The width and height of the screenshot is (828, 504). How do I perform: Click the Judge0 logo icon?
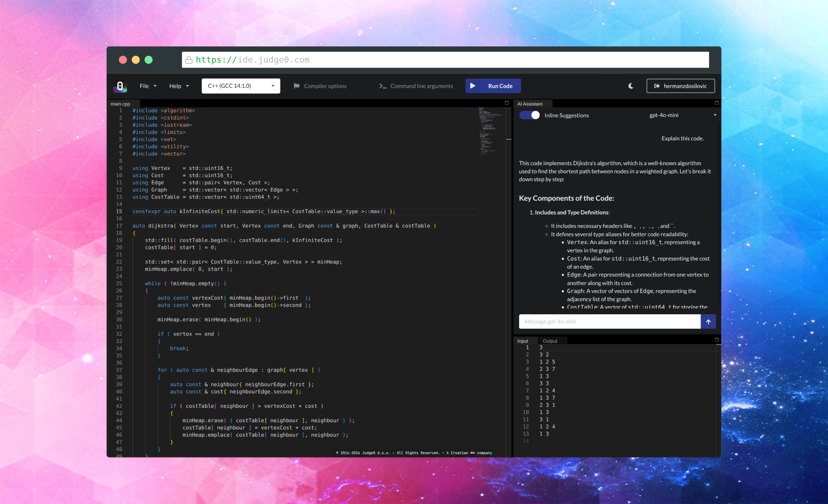120,86
